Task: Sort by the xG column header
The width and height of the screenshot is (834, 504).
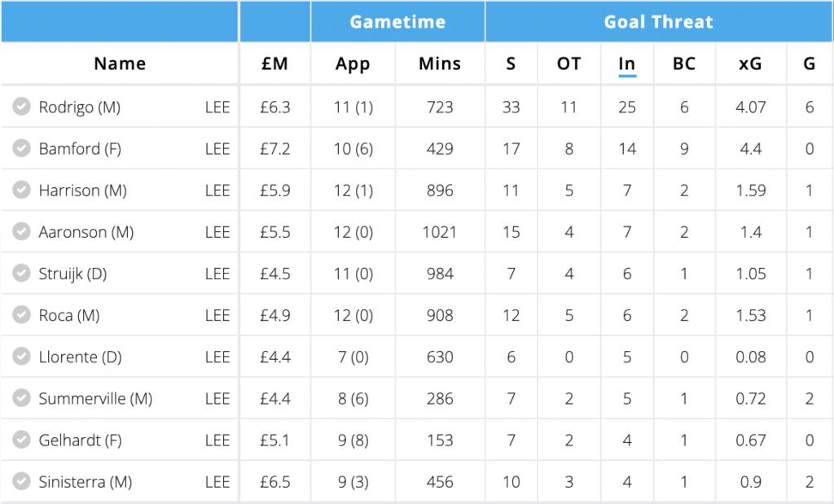Action: [750, 64]
